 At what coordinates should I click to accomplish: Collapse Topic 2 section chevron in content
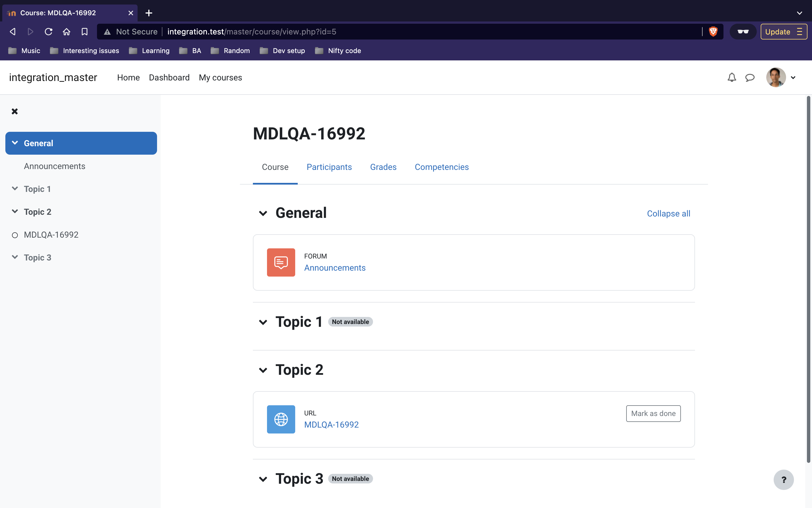coord(263,370)
